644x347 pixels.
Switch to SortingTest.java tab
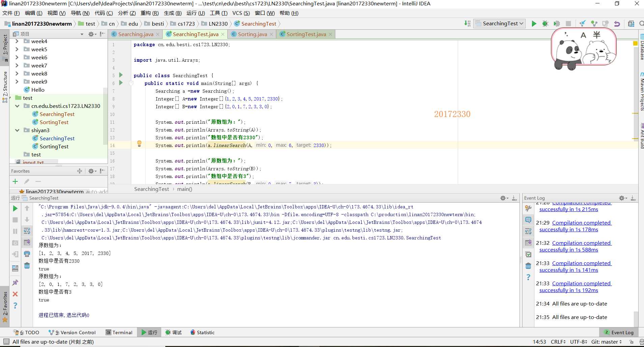[x=306, y=34]
